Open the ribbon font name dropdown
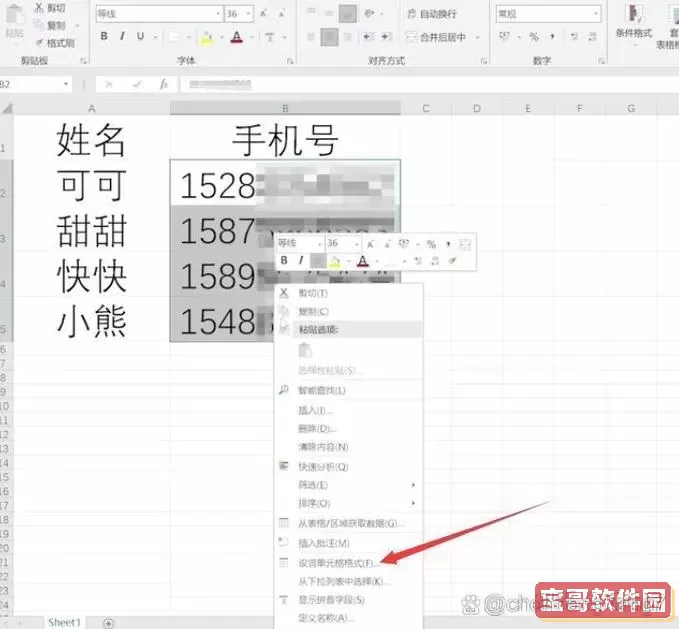Viewport: 679px width, 629px height. point(218,14)
